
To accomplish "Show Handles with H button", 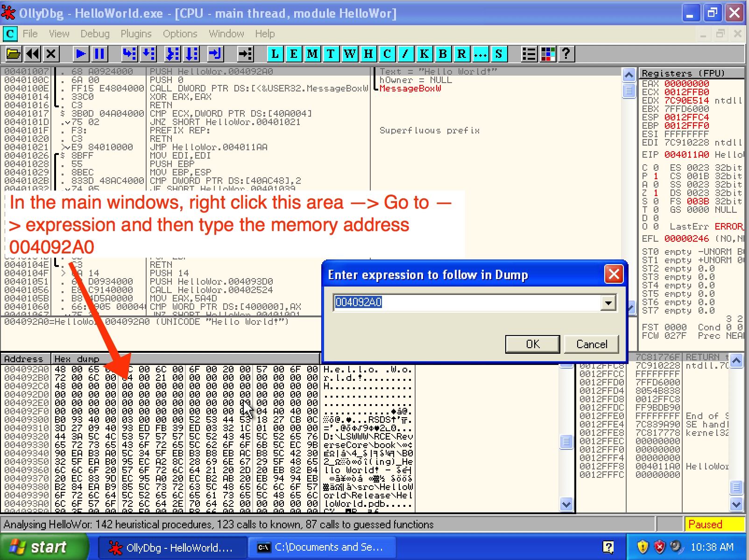I will click(368, 54).
